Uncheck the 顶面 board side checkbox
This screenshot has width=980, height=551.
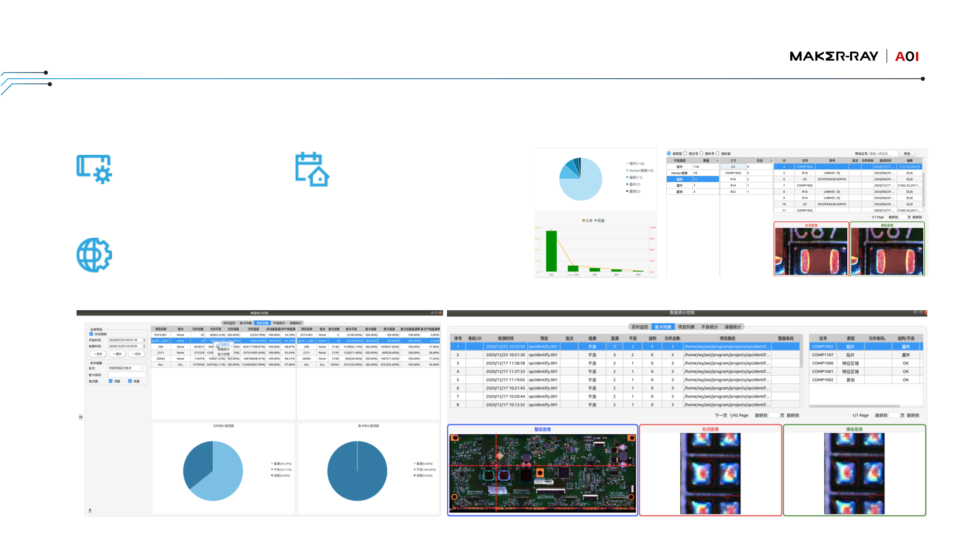tap(111, 381)
